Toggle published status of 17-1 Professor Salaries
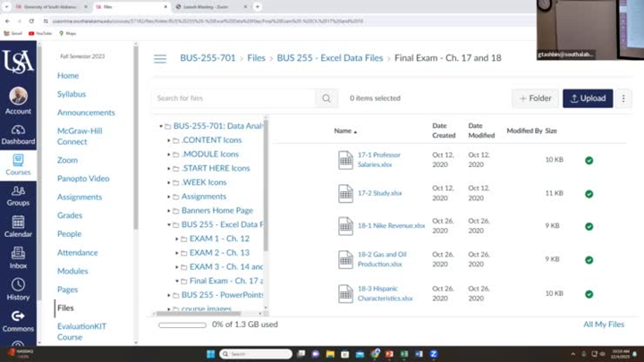Screen dimensions: 644x362 pos(589,161)
